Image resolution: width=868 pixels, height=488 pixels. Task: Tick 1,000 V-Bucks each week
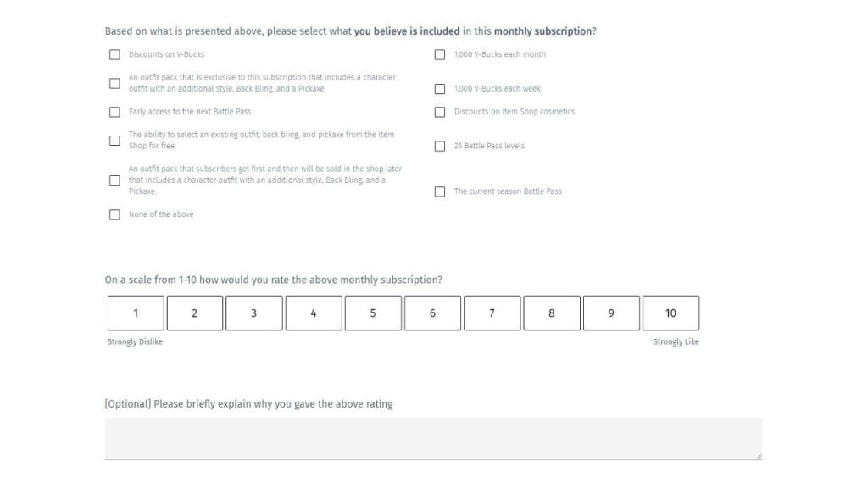440,89
